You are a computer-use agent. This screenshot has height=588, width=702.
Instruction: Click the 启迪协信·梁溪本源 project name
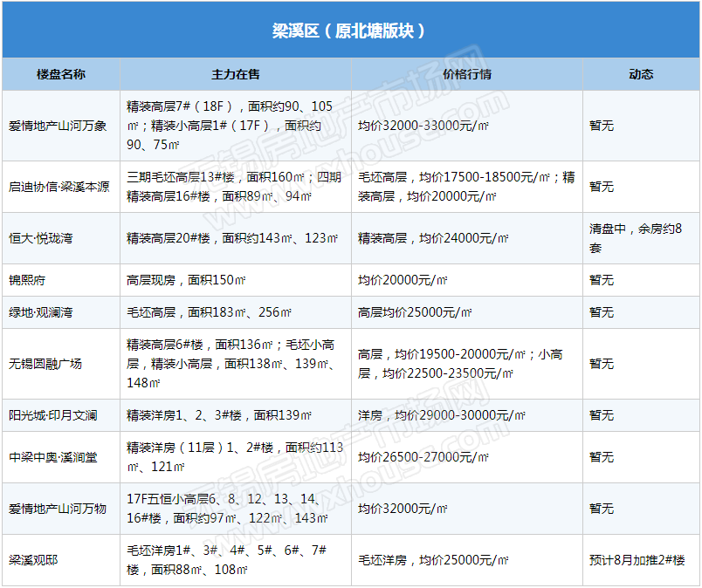pyautogui.click(x=59, y=187)
